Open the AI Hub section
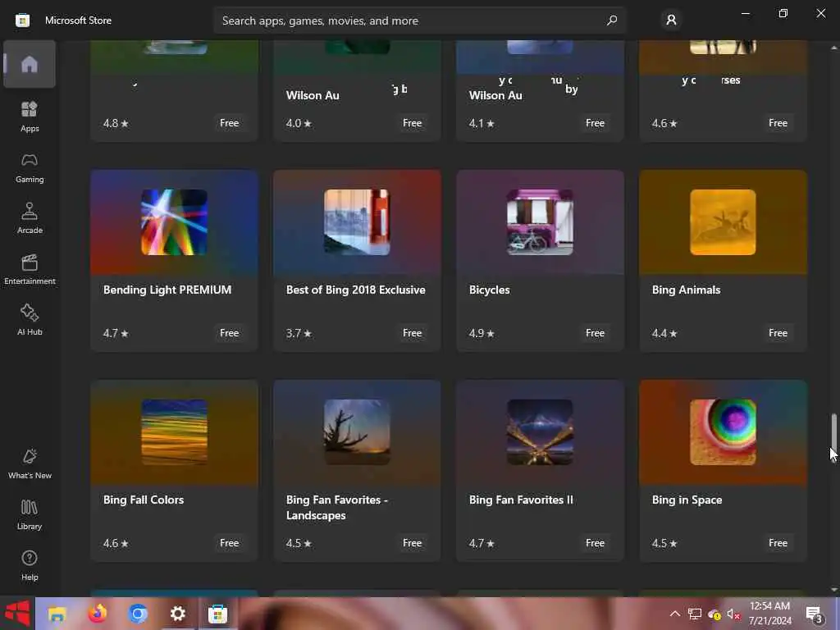Image resolution: width=840 pixels, height=630 pixels. [x=30, y=320]
